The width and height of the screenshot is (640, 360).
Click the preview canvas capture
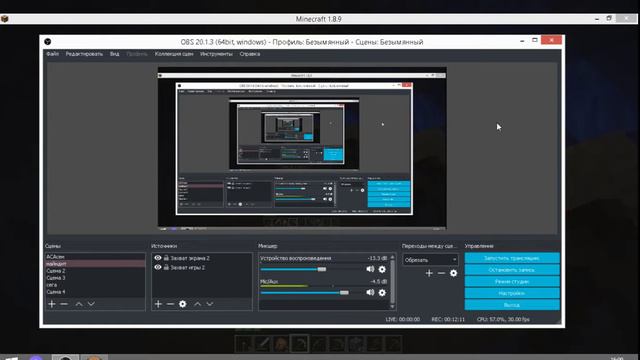tap(302, 148)
